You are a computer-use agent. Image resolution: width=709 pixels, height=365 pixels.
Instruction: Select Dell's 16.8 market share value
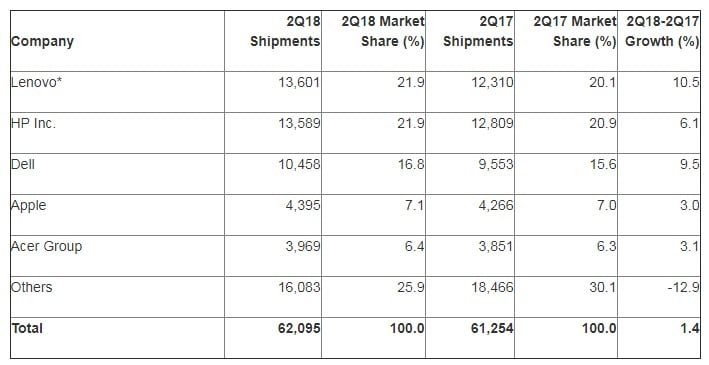410,164
